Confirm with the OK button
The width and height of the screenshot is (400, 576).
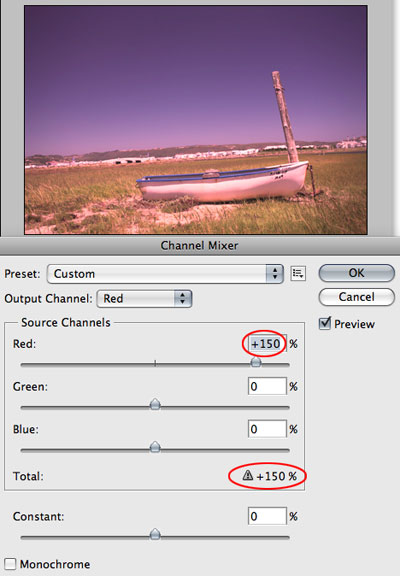[x=356, y=273]
